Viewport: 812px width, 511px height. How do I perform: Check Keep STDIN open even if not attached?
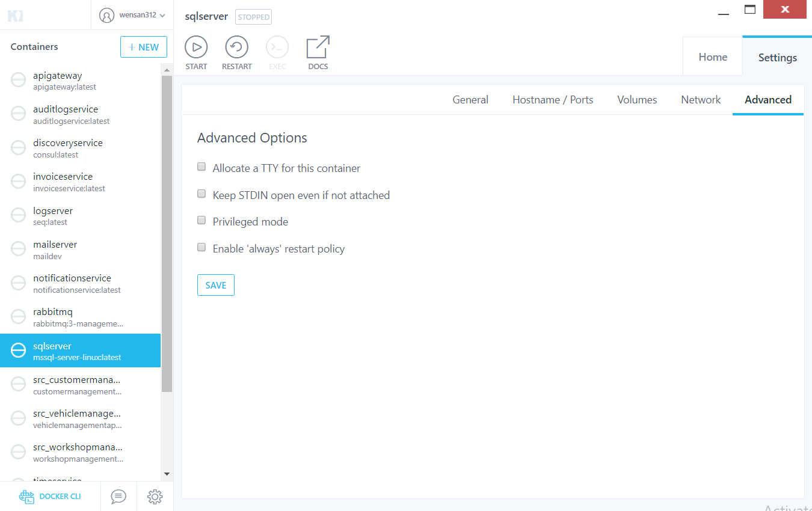tap(201, 194)
